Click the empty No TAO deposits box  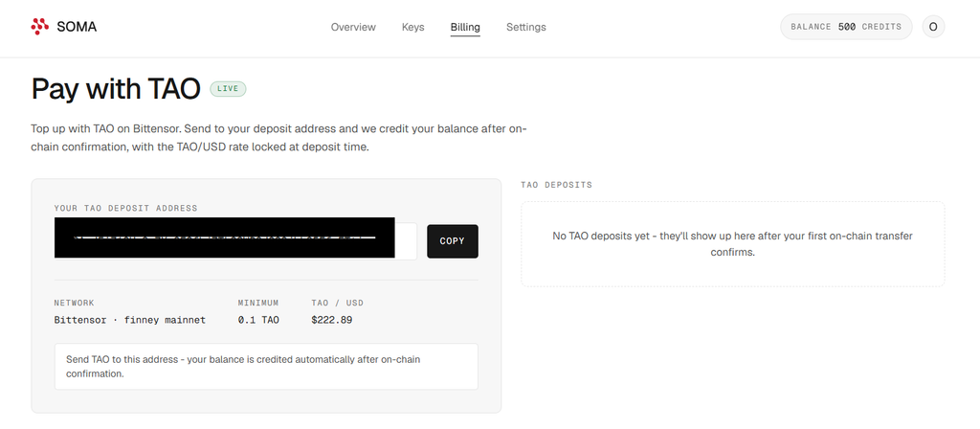[x=732, y=244]
